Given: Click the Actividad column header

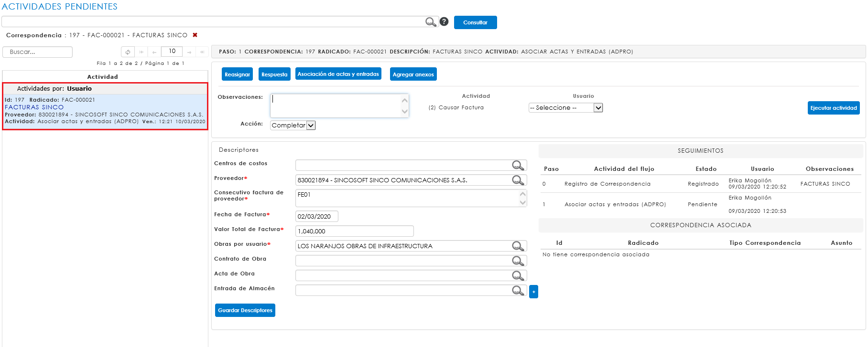Looking at the screenshot, I should [102, 77].
